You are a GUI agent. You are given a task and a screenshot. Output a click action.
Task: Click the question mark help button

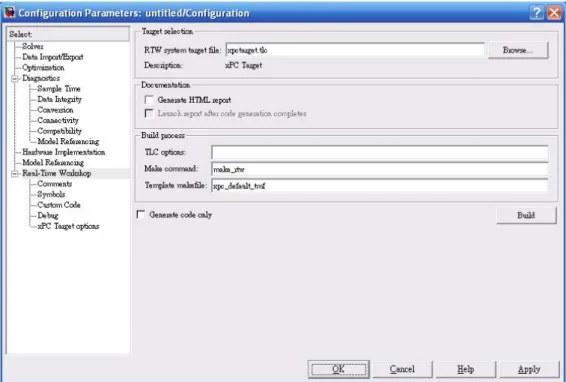[537, 13]
